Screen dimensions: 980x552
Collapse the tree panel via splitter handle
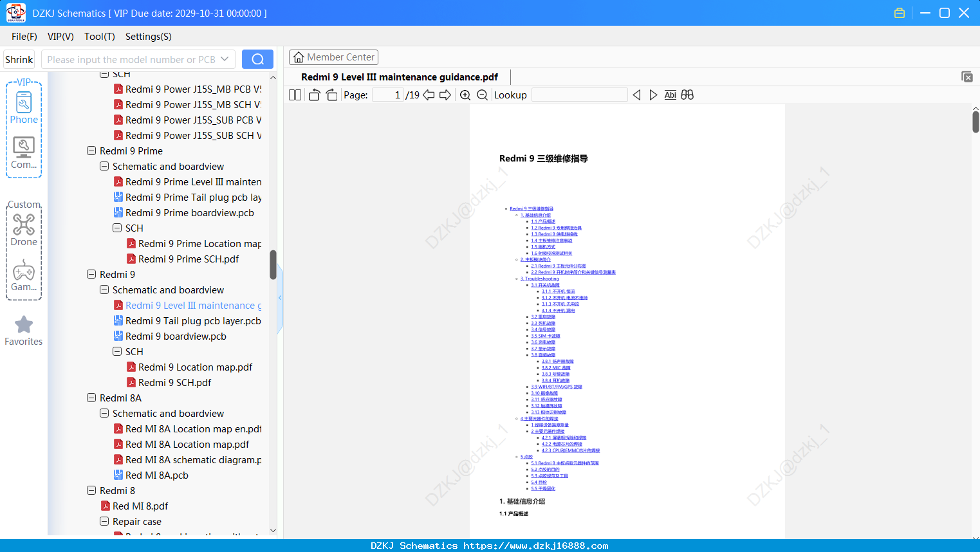(280, 297)
